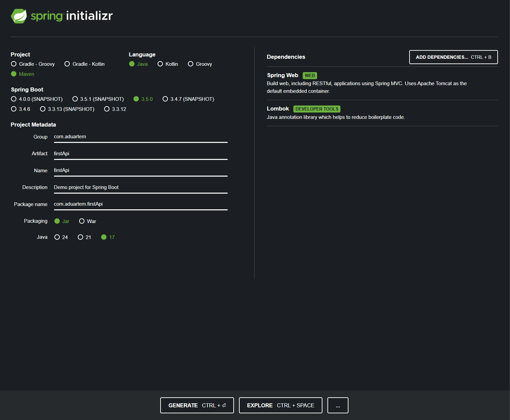
Task: Click the Spring Initializr leaf logo
Action: (19, 16)
